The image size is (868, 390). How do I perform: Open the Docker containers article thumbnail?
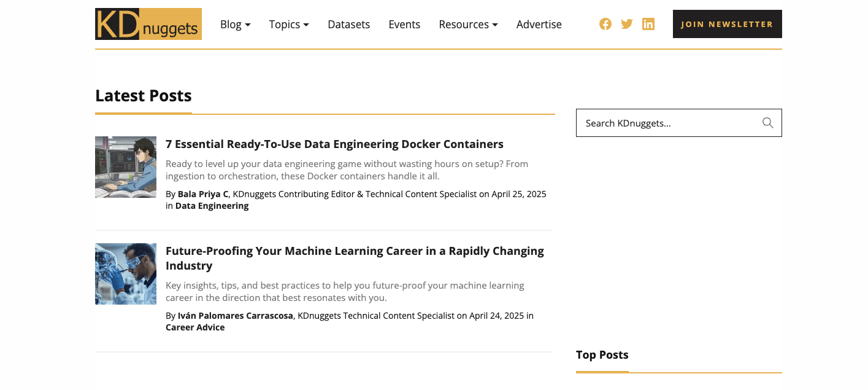(x=125, y=166)
